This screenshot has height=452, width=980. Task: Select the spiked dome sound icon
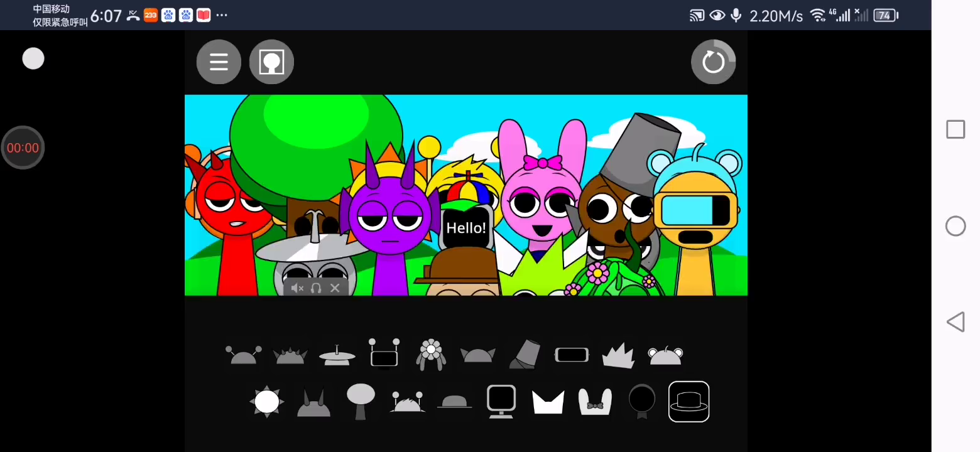click(x=290, y=356)
